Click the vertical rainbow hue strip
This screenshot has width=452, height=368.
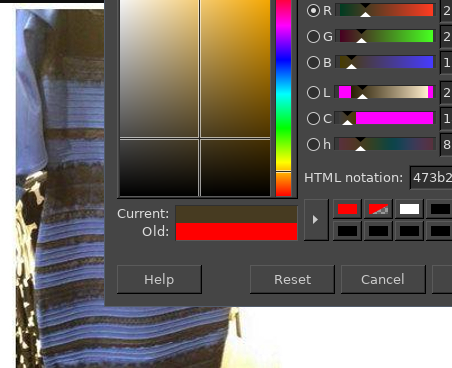coord(283,98)
